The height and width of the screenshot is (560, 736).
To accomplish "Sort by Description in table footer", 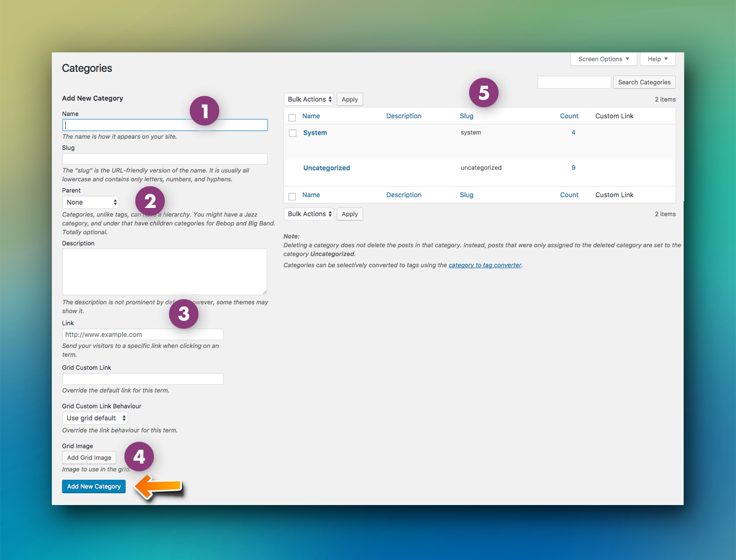I will tap(404, 195).
